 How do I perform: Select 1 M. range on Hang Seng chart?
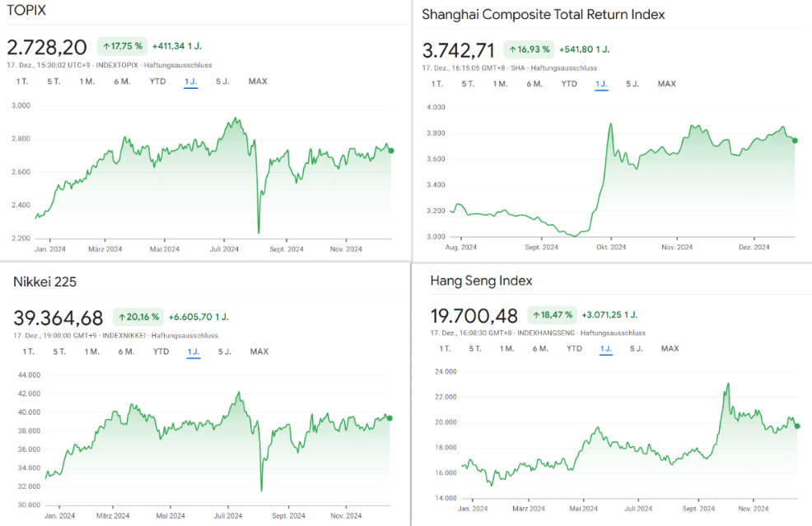click(507, 348)
